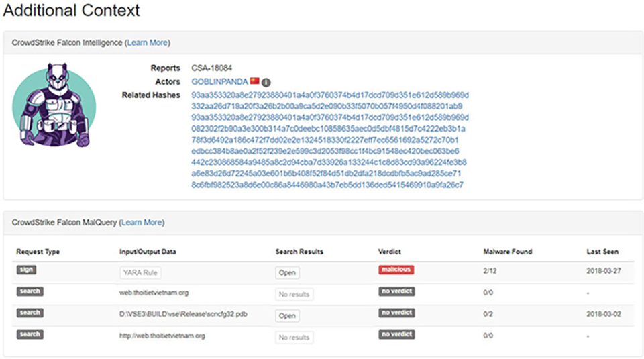
Task: Open the GOBLINPANDA actor link
Action: click(x=220, y=82)
